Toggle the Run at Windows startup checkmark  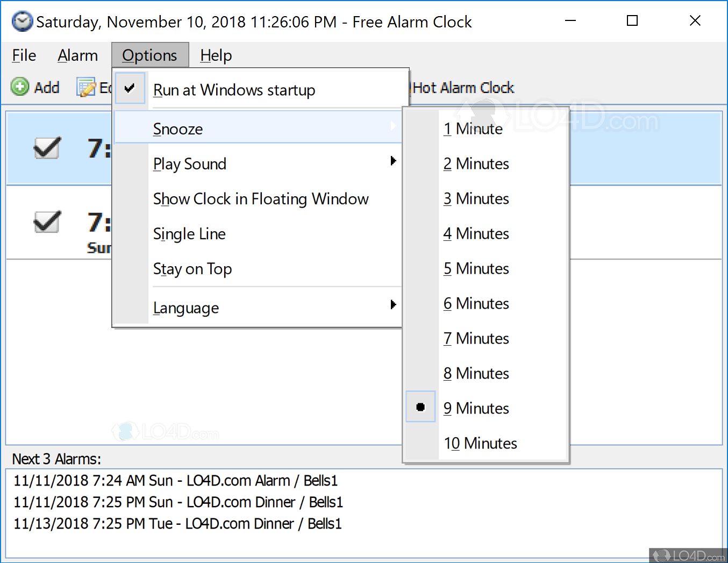click(x=130, y=88)
